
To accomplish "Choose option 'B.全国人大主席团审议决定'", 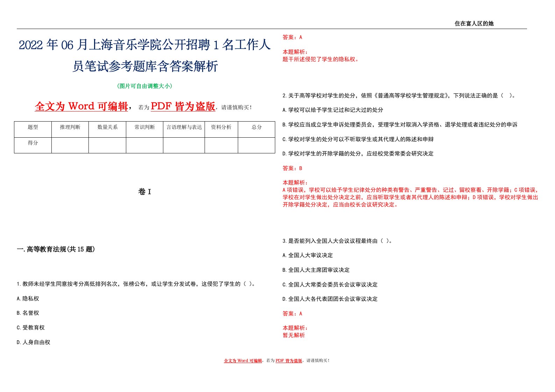I will click(x=316, y=270).
